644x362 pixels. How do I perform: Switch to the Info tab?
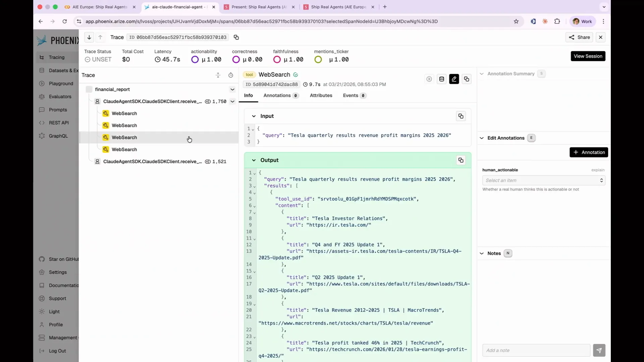(249, 96)
